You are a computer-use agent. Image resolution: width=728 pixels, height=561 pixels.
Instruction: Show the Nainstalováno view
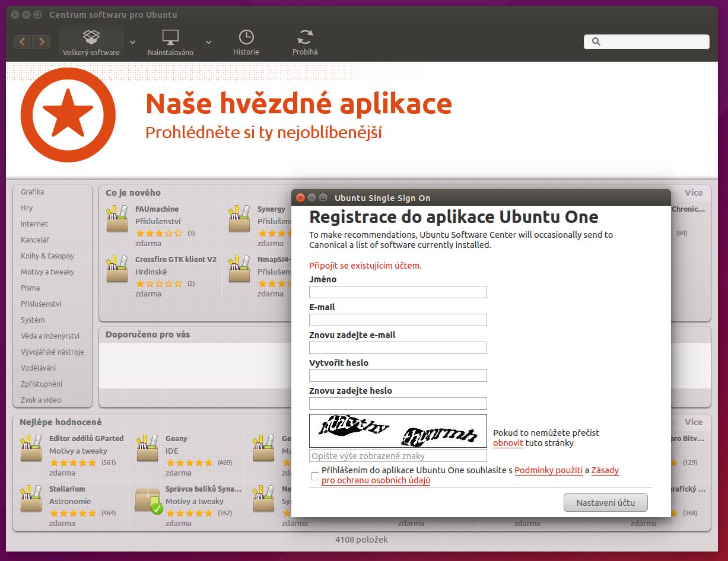click(171, 42)
